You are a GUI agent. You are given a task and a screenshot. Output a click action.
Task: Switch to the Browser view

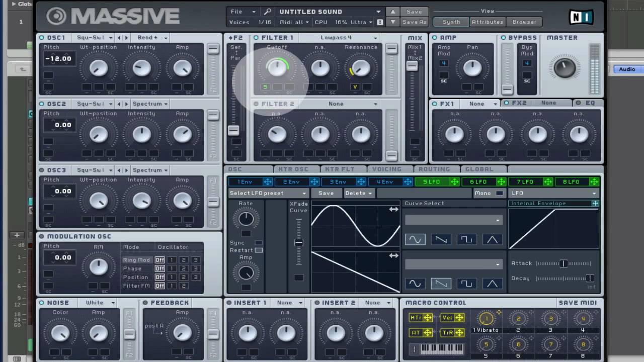click(524, 22)
